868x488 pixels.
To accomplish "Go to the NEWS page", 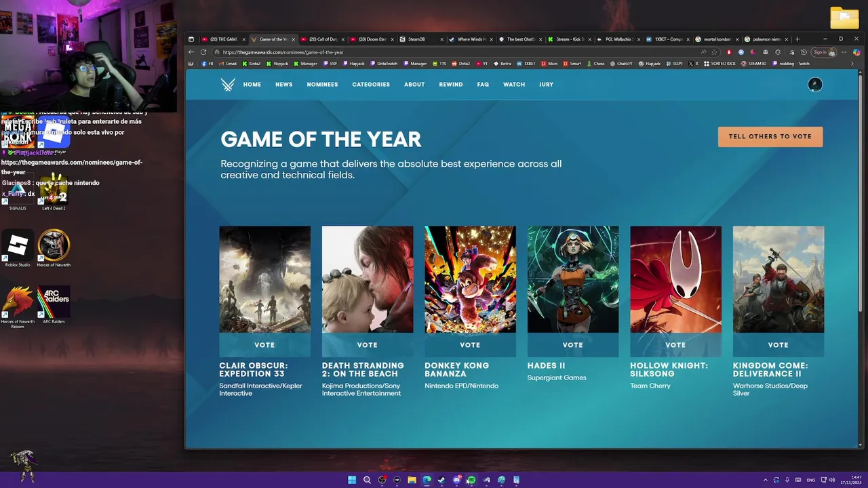I will tap(284, 85).
